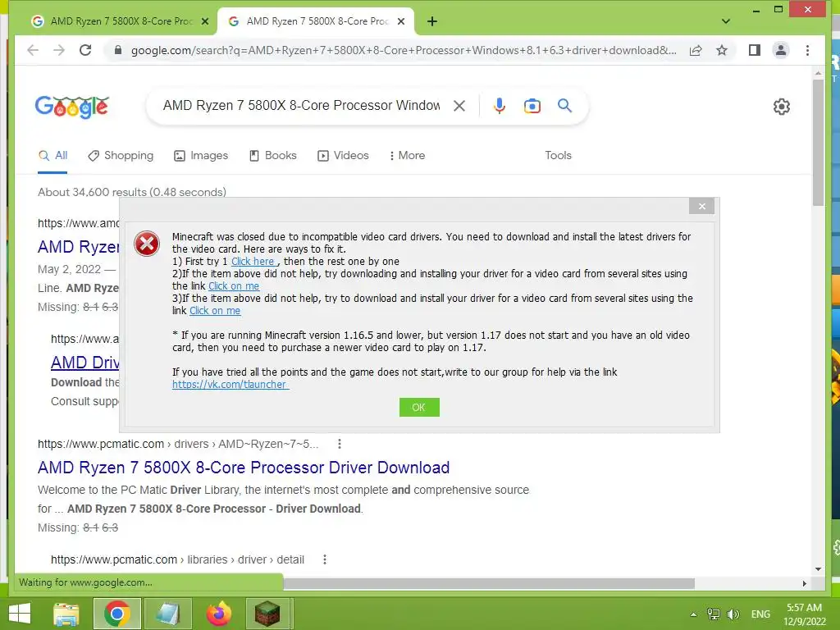Open the volume tray icon
The width and height of the screenshot is (840, 630).
tap(733, 614)
